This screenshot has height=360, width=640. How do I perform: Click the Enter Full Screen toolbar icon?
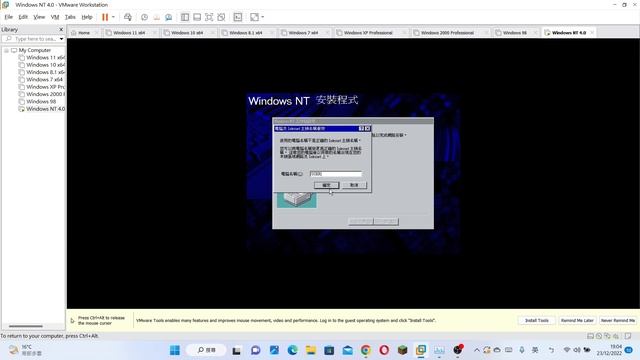tap(209, 17)
